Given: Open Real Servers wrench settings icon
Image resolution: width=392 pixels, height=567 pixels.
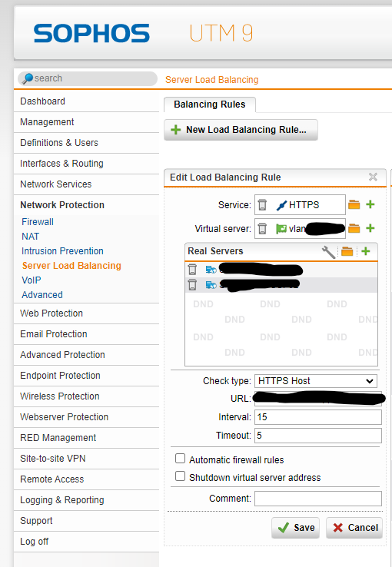Looking at the screenshot, I should coord(328,252).
